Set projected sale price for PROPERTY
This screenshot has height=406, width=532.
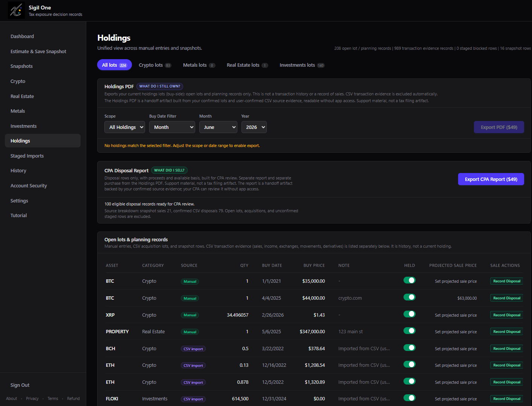pos(456,332)
